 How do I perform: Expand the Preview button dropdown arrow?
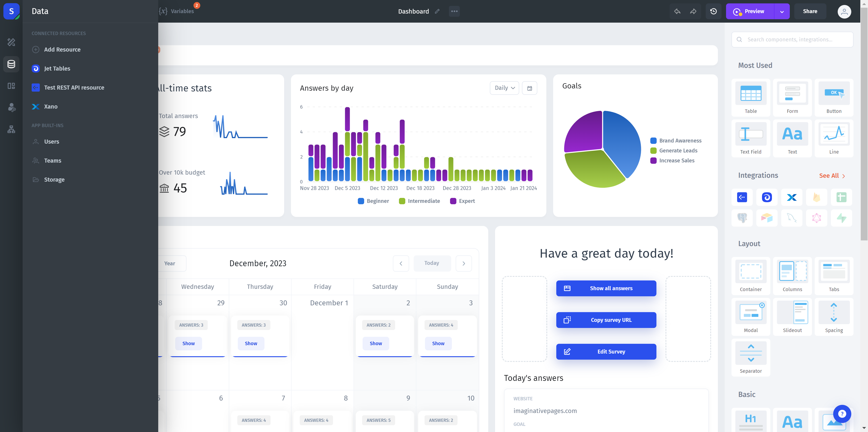coord(782,11)
